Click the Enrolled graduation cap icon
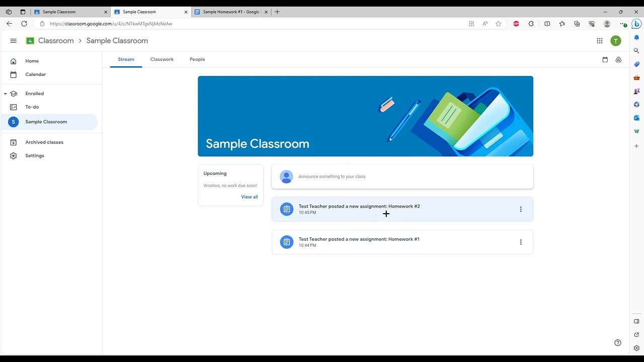Image resolution: width=644 pixels, height=362 pixels. point(14,94)
